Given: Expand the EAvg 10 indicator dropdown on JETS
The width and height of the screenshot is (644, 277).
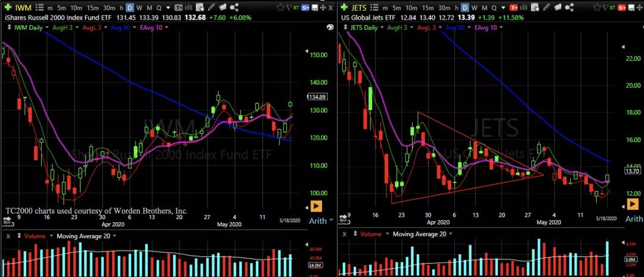Looking at the screenshot, I should 501,28.
